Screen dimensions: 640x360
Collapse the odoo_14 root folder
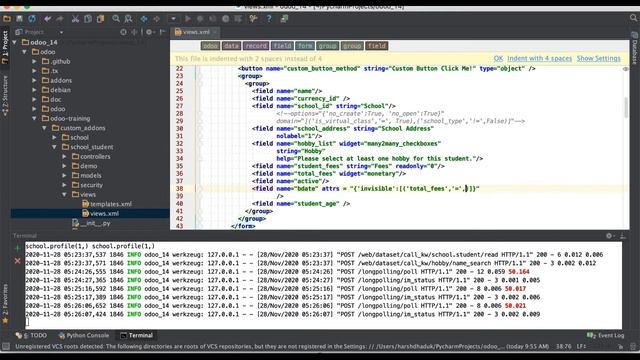pyautogui.click(x=15, y=42)
